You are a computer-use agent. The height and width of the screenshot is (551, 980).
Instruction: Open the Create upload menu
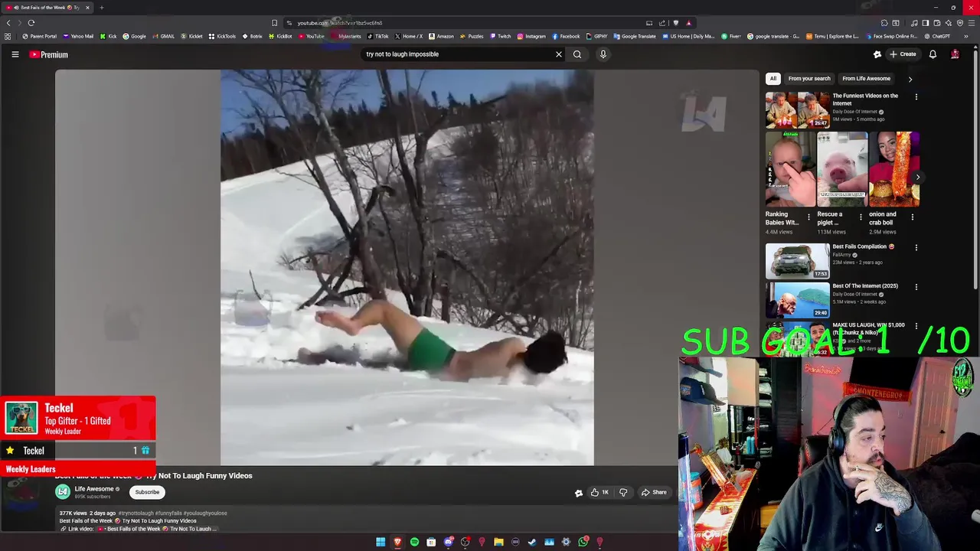[x=903, y=54]
